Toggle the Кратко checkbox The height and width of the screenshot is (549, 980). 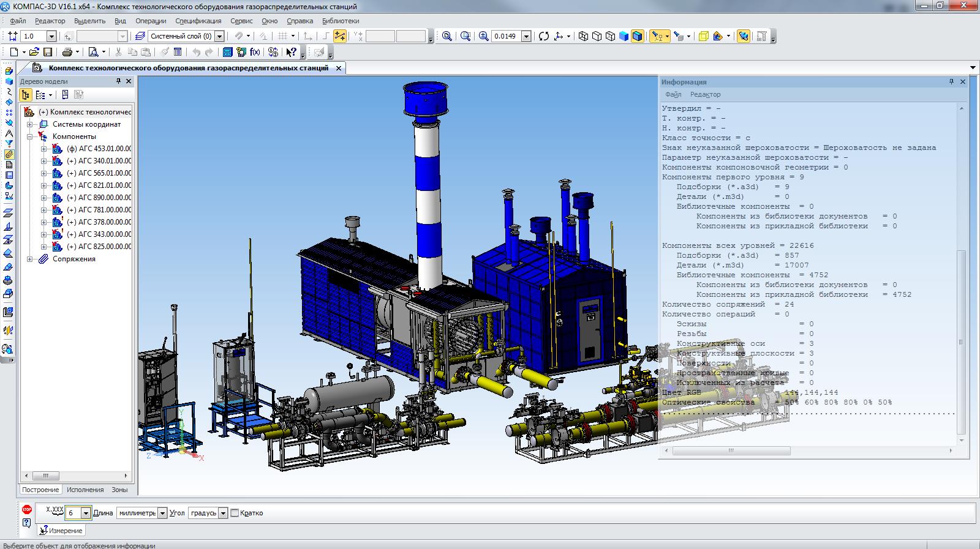235,513
